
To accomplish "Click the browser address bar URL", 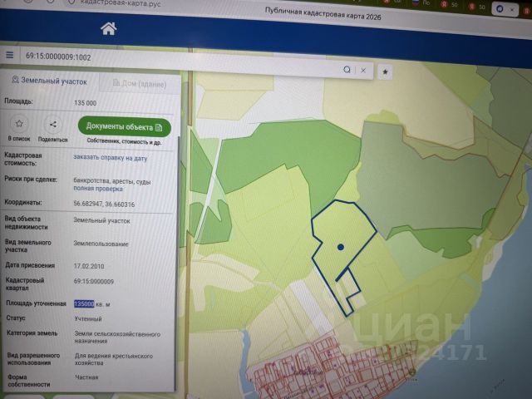I will click(x=121, y=4).
